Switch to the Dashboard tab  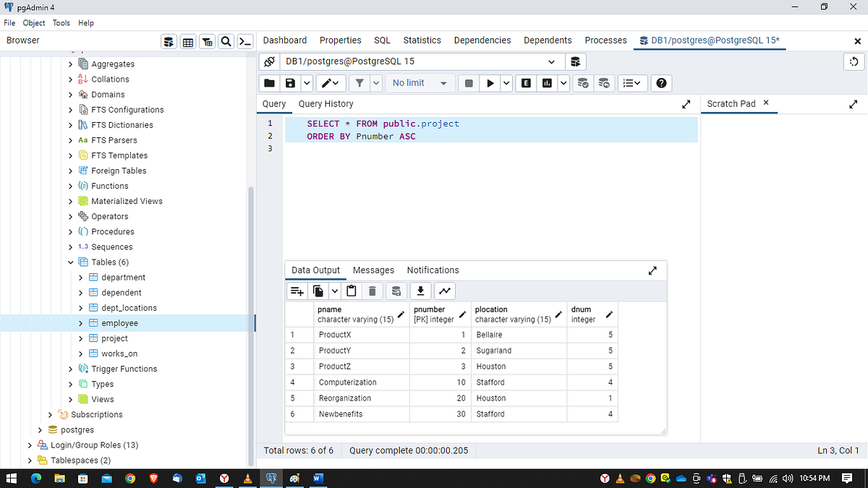(x=285, y=40)
